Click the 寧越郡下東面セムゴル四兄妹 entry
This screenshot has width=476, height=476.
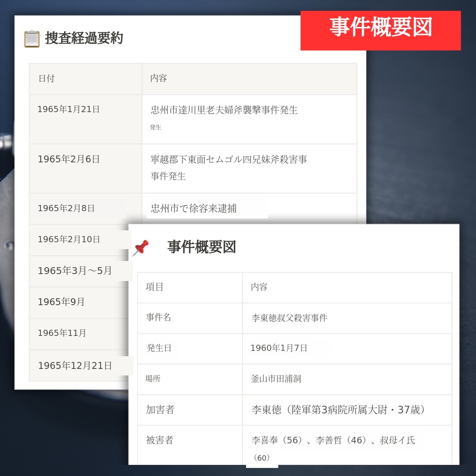229,160
